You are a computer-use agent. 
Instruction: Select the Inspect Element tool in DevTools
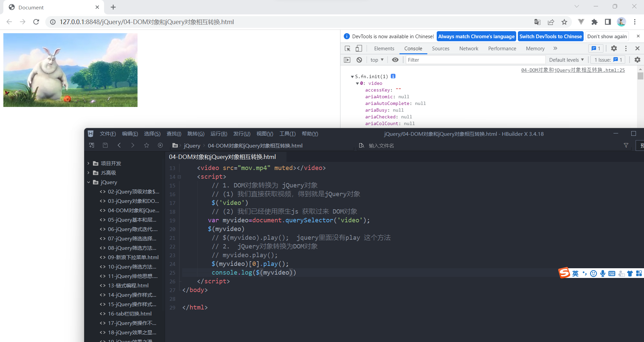point(347,48)
